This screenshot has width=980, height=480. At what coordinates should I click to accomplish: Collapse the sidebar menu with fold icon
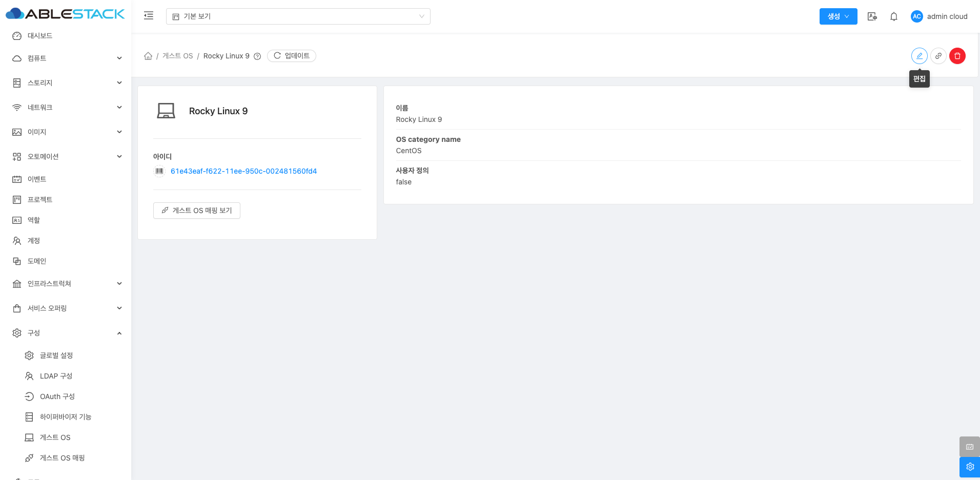149,16
